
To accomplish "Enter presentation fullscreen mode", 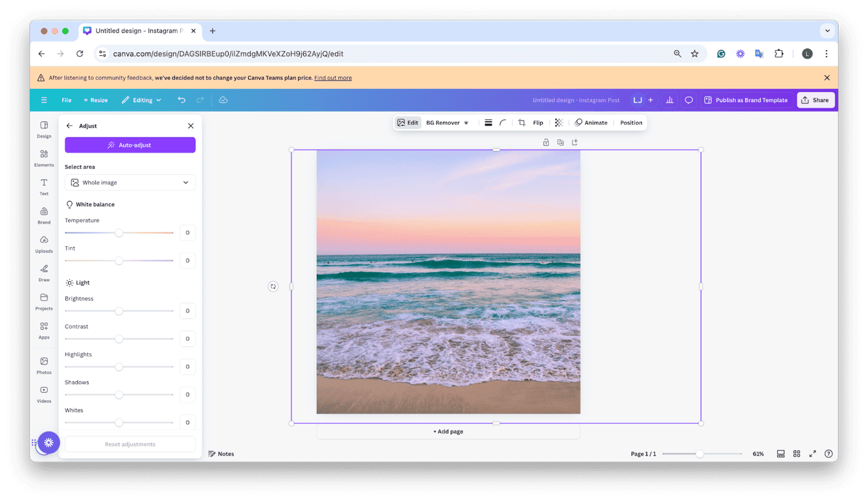I will [813, 454].
